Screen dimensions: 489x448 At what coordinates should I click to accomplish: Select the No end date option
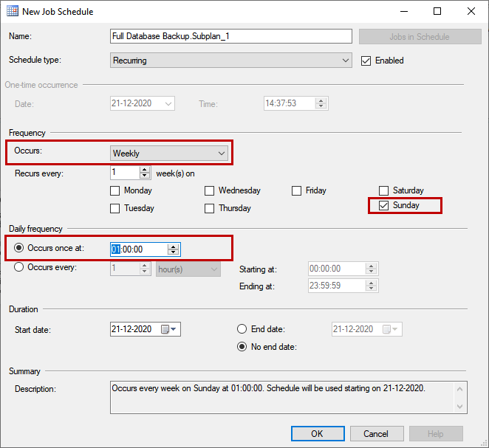[x=242, y=347]
